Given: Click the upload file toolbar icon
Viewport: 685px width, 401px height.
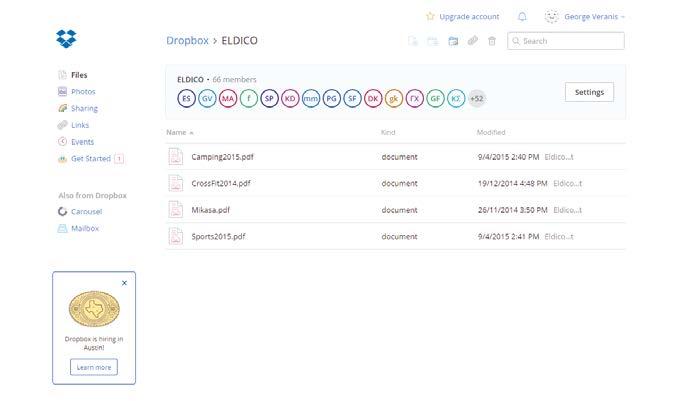Looking at the screenshot, I should (x=412, y=41).
